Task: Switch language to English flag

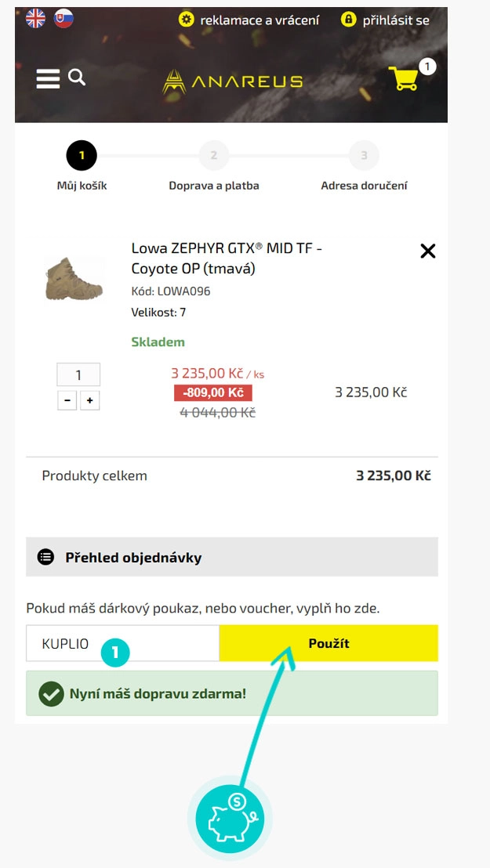Action: click(x=36, y=19)
